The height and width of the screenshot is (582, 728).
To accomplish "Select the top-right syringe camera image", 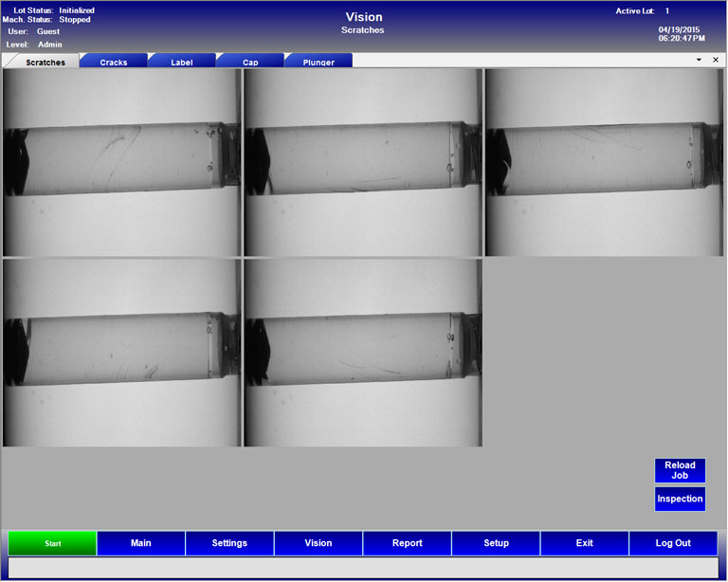I will pyautogui.click(x=604, y=162).
